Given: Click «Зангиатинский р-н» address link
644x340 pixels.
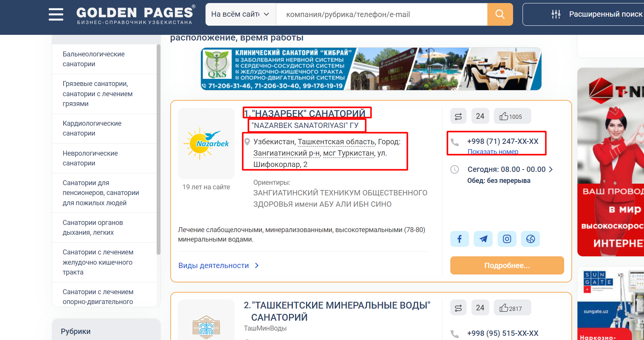Looking at the screenshot, I should [286, 153].
